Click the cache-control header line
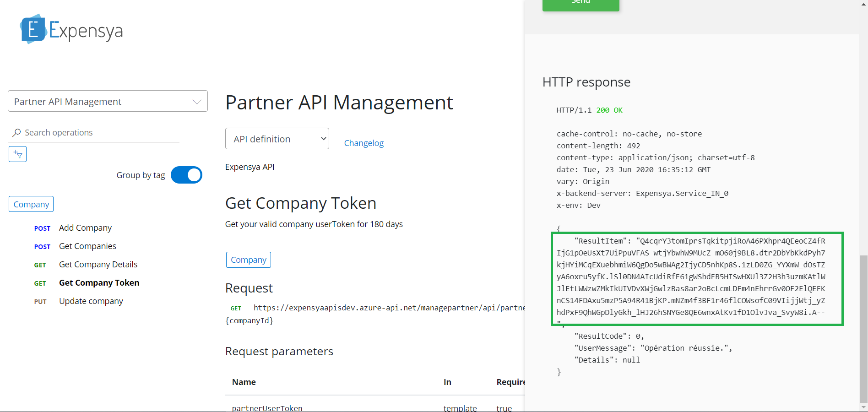The width and height of the screenshot is (868, 412). click(x=629, y=134)
